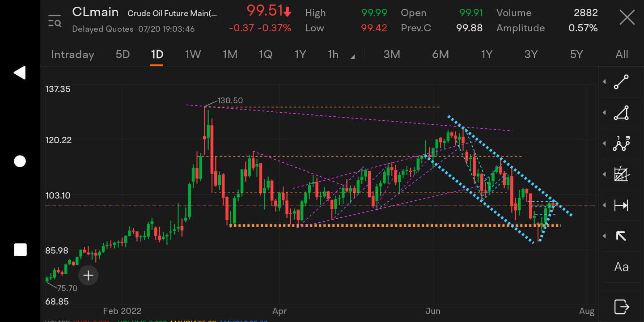Select the arrow annotation tool
Viewport: 644px width, 322px height.
[621, 236]
